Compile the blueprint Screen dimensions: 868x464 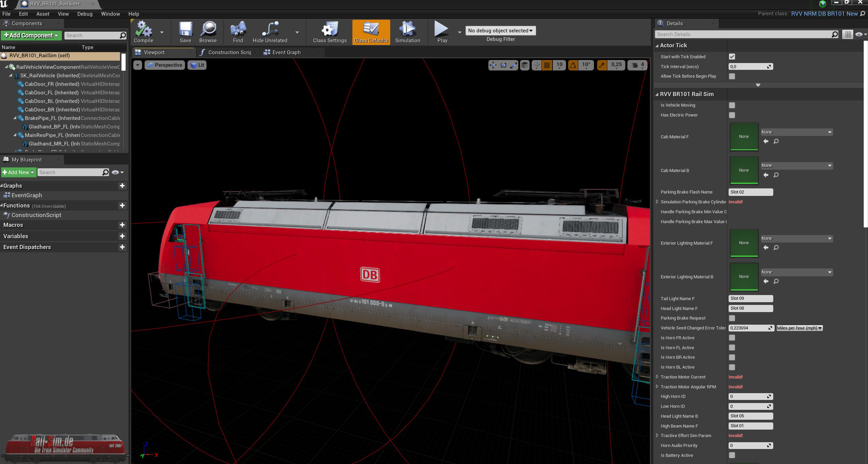click(143, 32)
